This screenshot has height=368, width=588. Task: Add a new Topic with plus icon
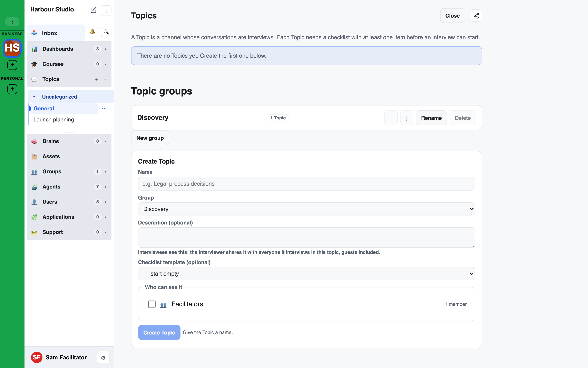tap(97, 79)
